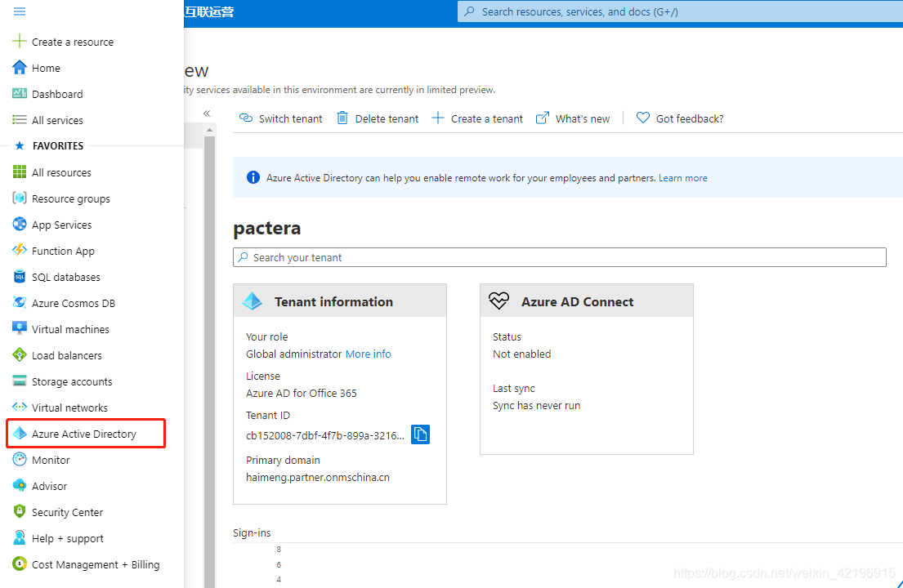903x588 pixels.
Task: Click the Create a resource plus icon
Action: coord(19,41)
